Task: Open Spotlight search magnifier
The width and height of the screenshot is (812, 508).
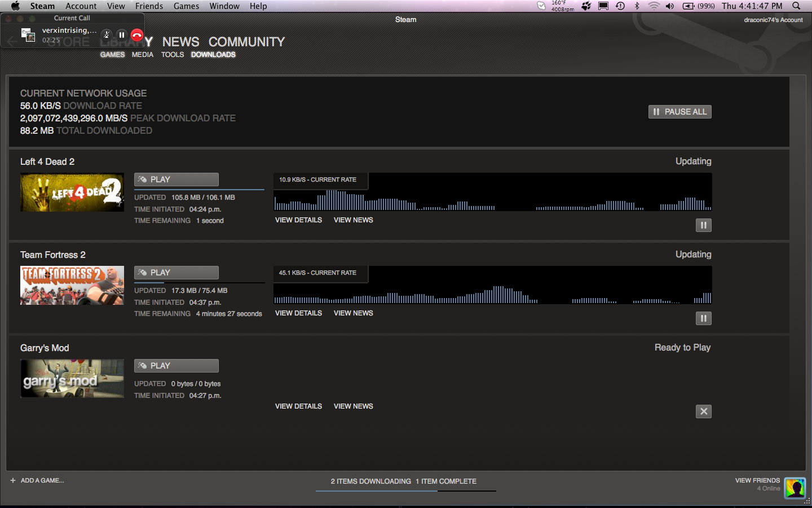Action: point(796,6)
